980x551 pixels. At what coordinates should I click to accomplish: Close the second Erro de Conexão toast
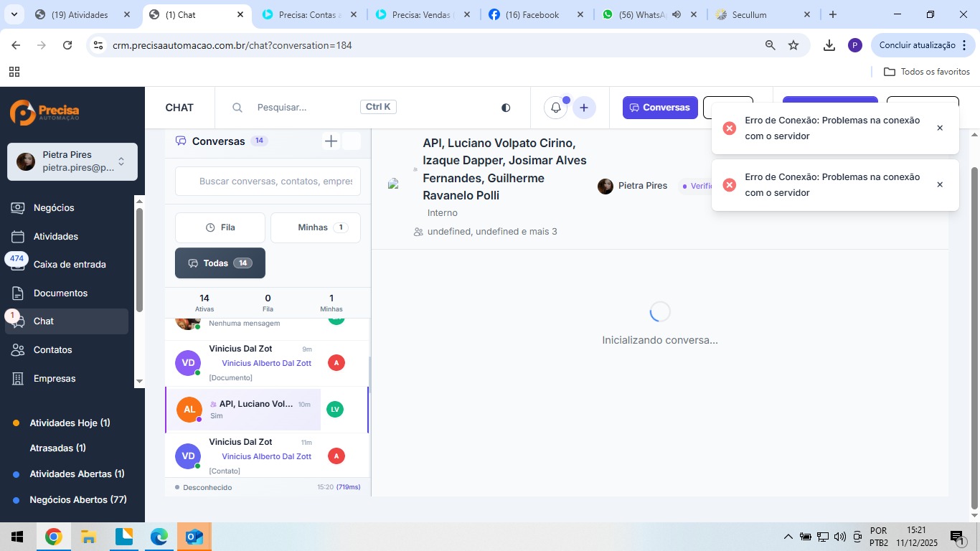pos(940,185)
